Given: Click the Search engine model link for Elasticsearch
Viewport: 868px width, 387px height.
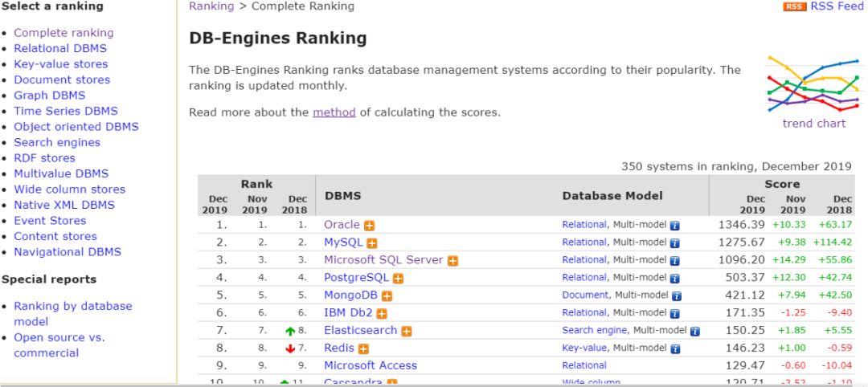Looking at the screenshot, I should click(x=595, y=330).
